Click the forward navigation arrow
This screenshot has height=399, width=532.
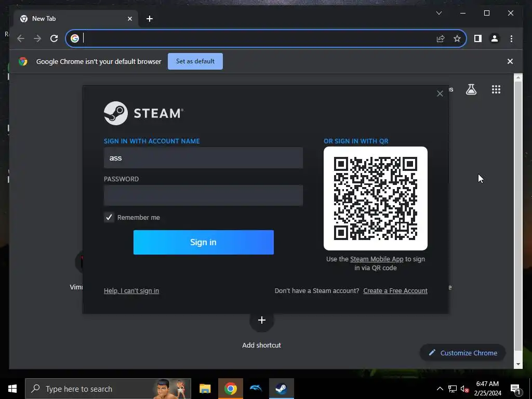pyautogui.click(x=37, y=38)
